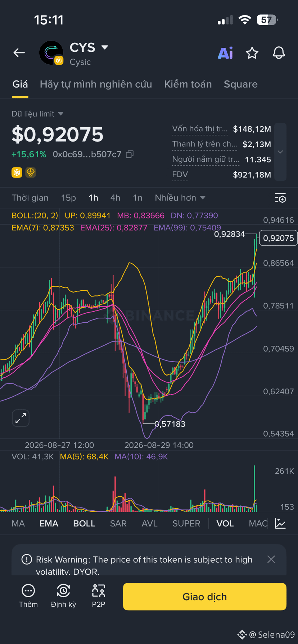Select the 1n interval
The image size is (298, 644).
click(137, 198)
